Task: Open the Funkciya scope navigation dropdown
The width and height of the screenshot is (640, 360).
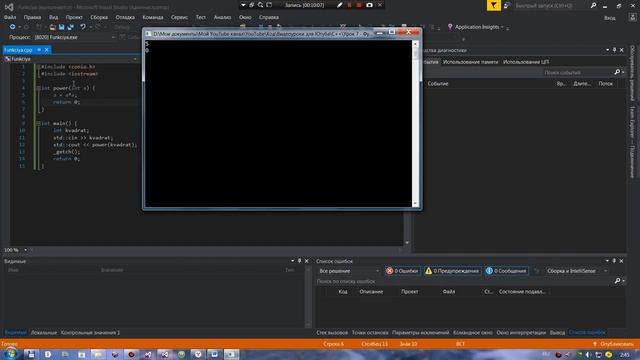Action: pos(71,59)
